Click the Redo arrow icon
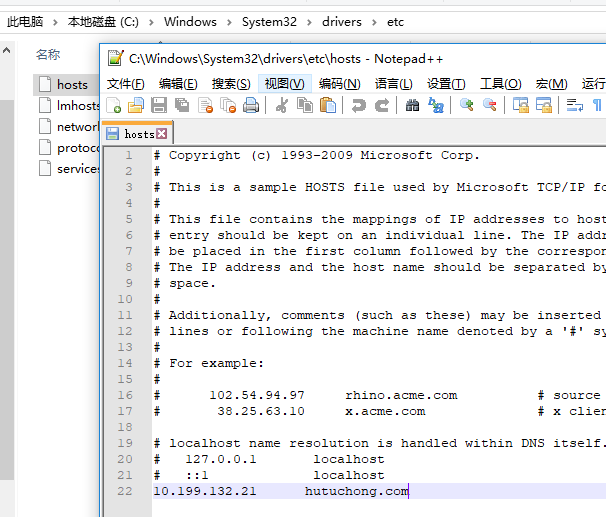The width and height of the screenshot is (606, 517). tap(382, 105)
